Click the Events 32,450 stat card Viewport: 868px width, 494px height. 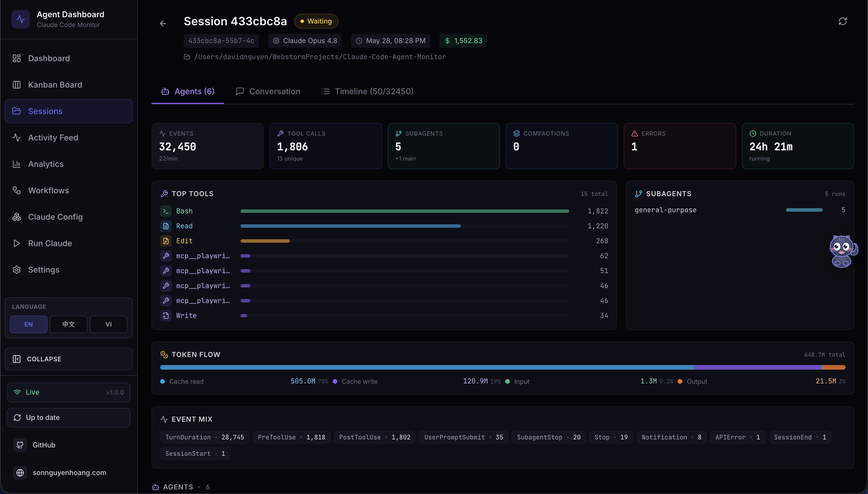[208, 146]
